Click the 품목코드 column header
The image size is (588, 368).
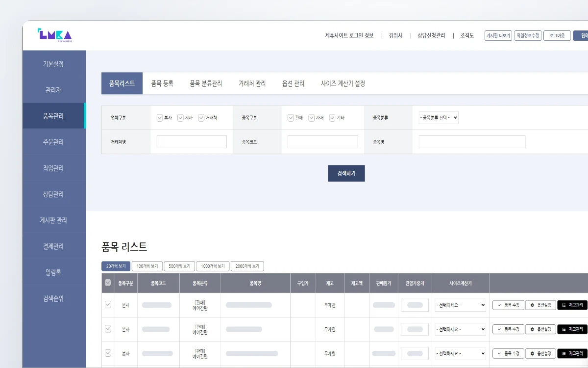158,283
